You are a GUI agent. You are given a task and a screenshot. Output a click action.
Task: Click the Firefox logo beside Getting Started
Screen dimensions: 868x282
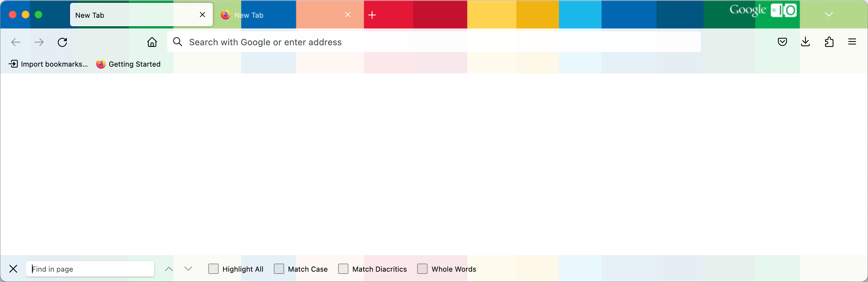point(101,64)
